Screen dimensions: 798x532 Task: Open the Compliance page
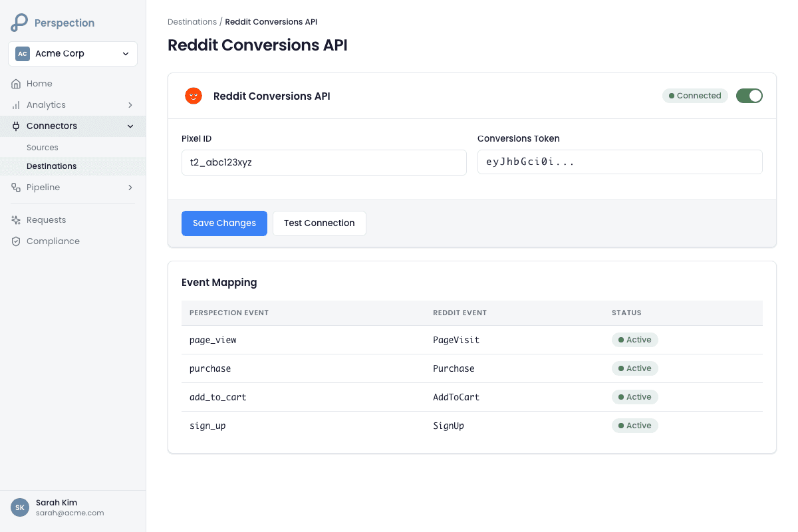coord(72,241)
